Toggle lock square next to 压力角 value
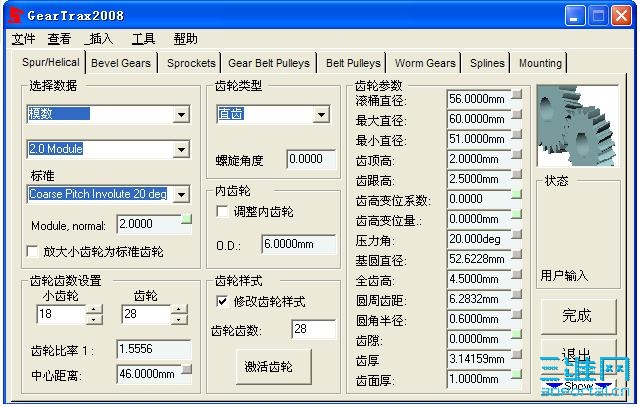This screenshot has height=407, width=640. coord(517,235)
